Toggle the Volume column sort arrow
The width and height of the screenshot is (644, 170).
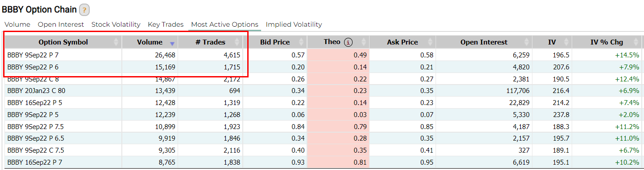click(172, 43)
